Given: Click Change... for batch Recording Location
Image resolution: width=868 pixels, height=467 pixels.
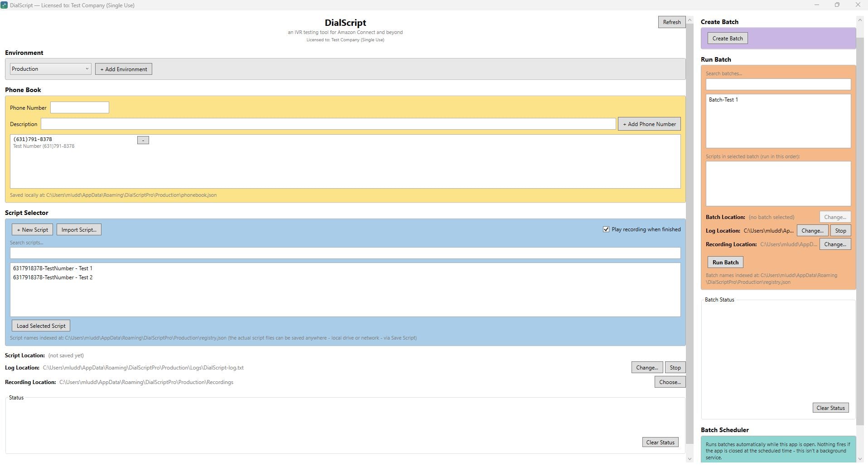Looking at the screenshot, I should [835, 244].
